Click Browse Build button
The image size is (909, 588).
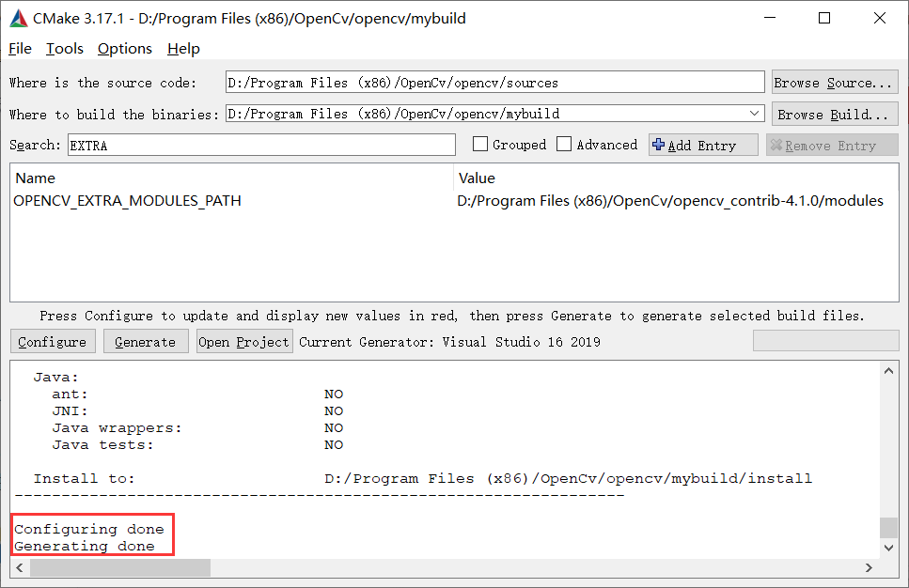click(x=834, y=113)
